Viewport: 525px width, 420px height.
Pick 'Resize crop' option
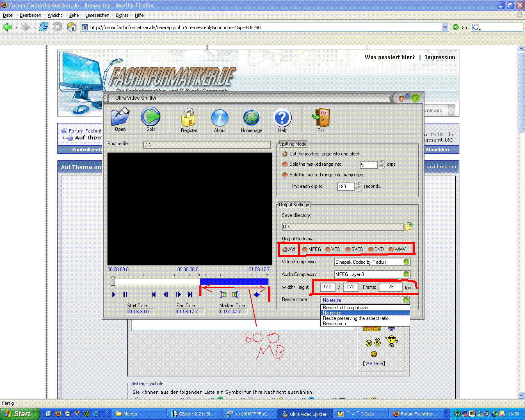(365, 324)
